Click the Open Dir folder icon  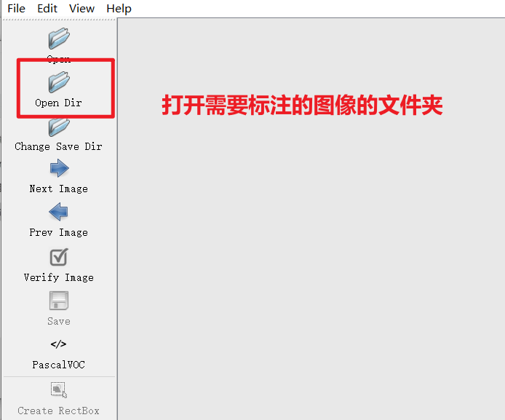pos(59,82)
